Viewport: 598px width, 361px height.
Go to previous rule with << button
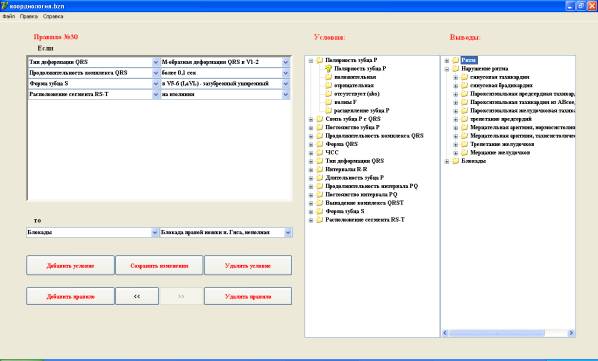[137, 296]
